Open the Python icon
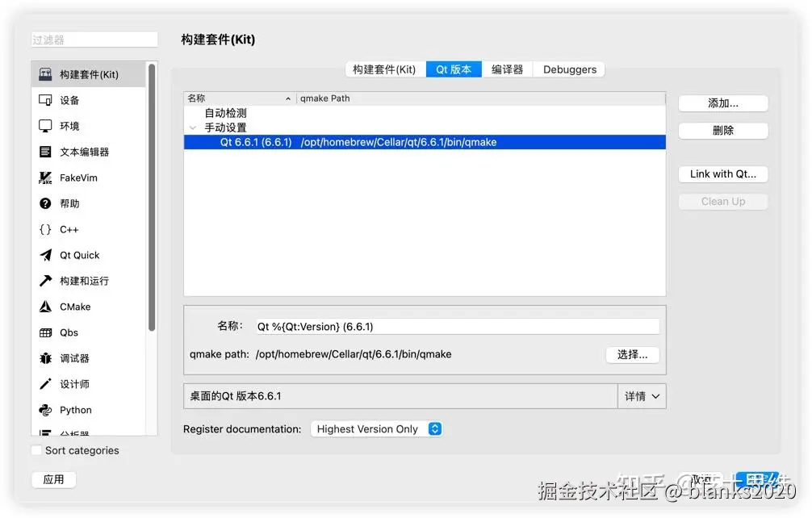The width and height of the screenshot is (812, 518). [45, 410]
